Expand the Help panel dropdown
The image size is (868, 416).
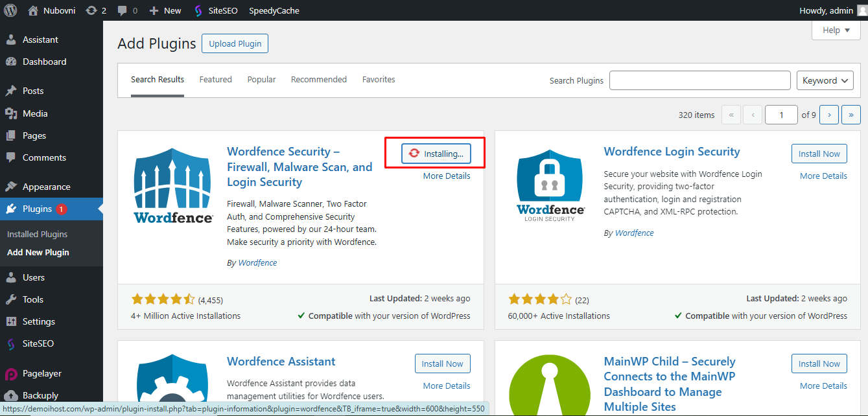836,30
